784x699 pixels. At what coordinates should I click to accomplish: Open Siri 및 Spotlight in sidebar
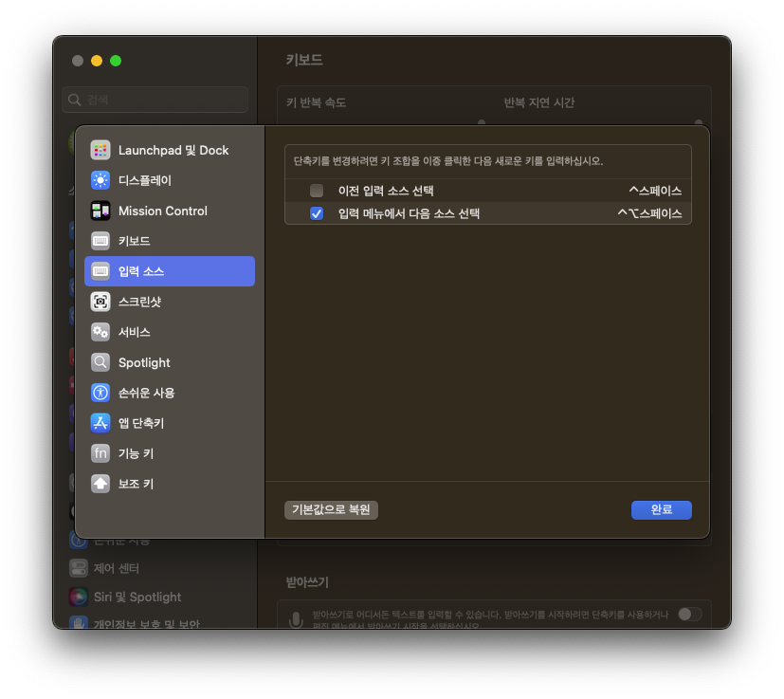[x=157, y=597]
